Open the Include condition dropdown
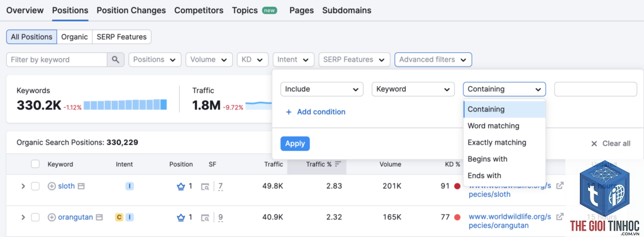644x237 pixels. [x=321, y=89]
